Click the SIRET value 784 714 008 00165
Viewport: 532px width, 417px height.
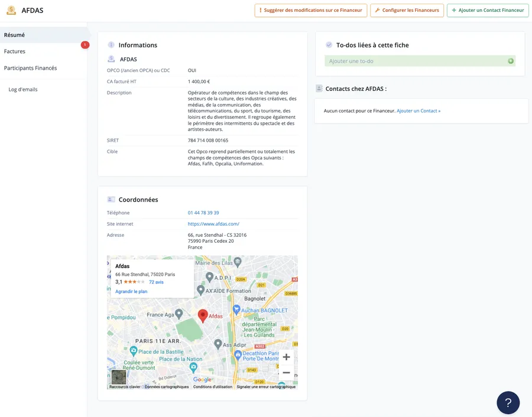208,141
